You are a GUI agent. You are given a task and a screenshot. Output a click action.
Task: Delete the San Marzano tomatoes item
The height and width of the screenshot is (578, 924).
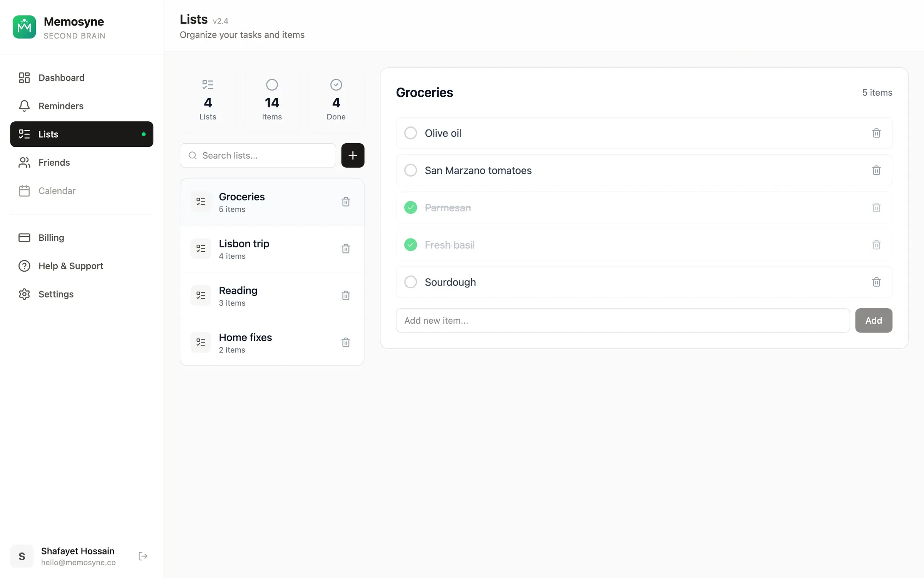pos(876,170)
